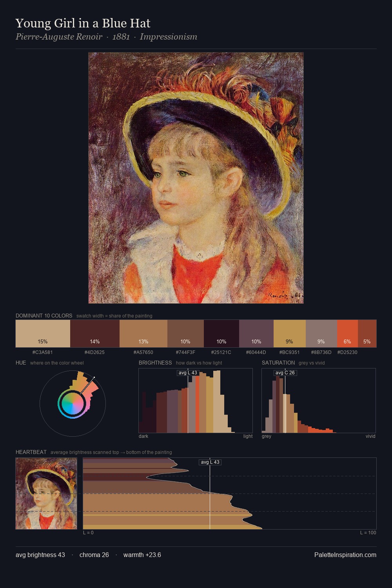
Task: Click the 'vivid' axis label
Action: (370, 436)
